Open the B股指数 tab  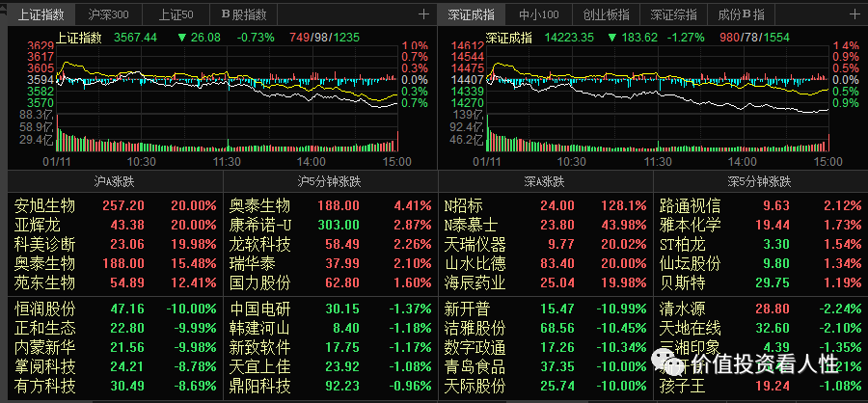point(244,14)
